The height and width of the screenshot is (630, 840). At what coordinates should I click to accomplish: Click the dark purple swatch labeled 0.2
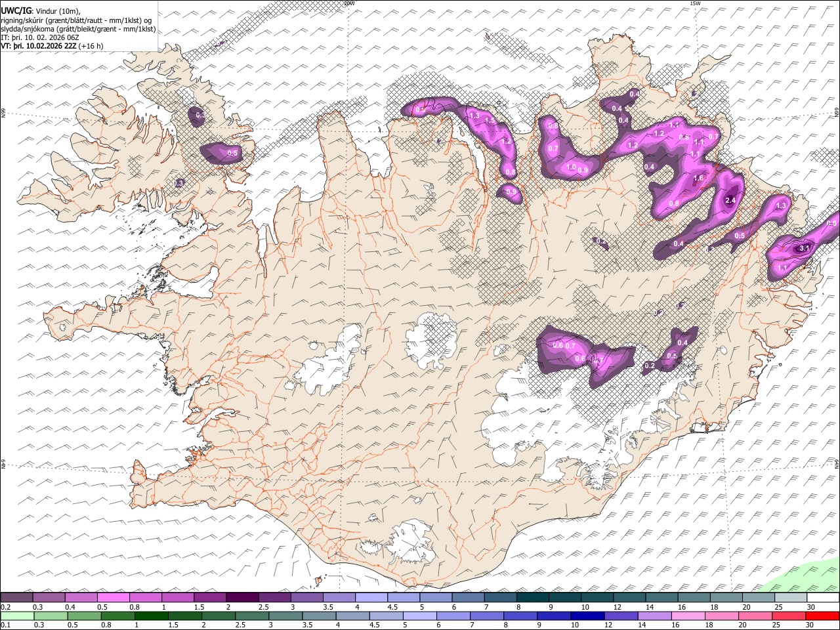(16, 597)
